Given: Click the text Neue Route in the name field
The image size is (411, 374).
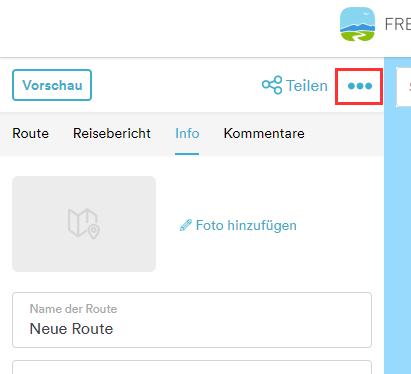Looking at the screenshot, I should point(71,329).
